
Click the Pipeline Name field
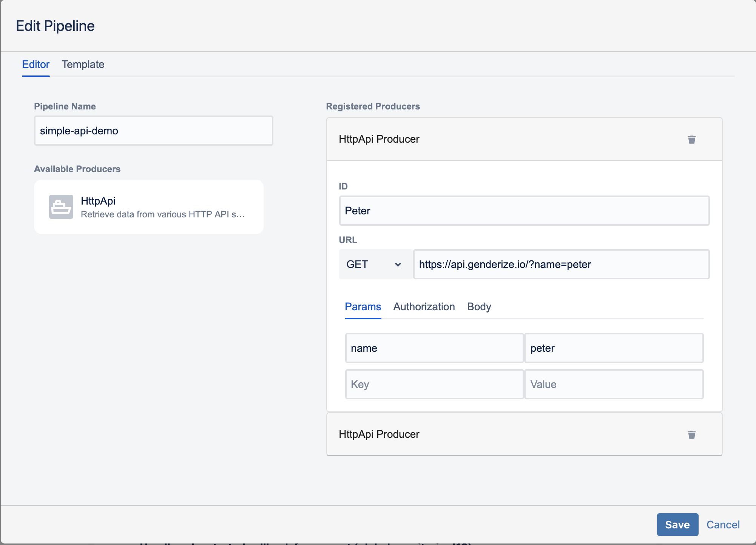pos(153,131)
